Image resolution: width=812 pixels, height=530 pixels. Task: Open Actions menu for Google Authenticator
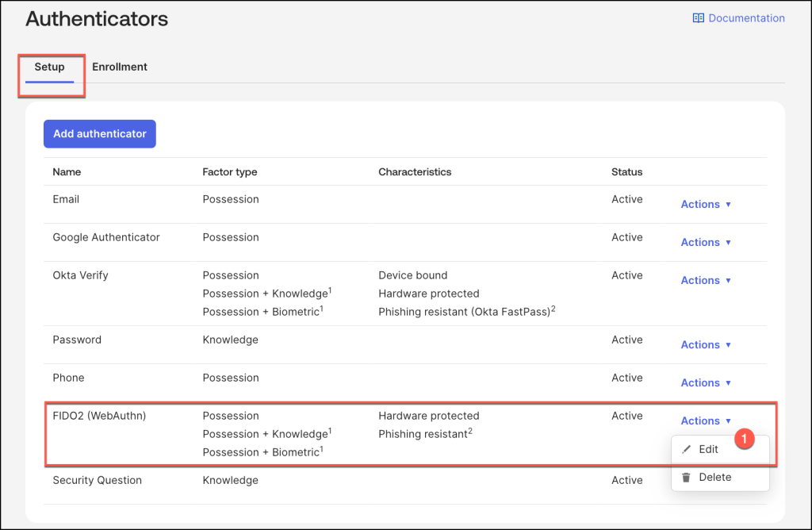pyautogui.click(x=705, y=242)
